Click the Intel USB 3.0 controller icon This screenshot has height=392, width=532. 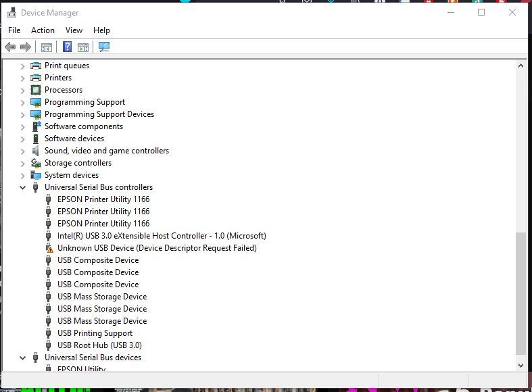point(49,236)
